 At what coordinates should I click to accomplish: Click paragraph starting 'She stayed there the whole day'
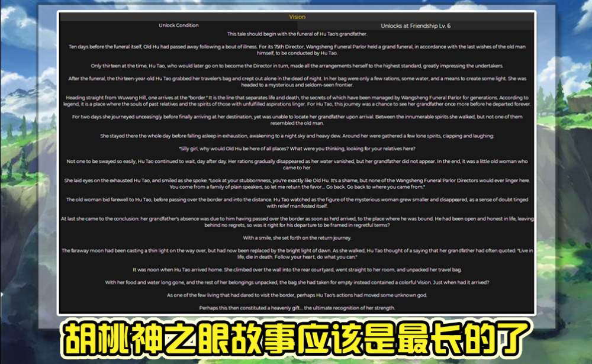[297, 136]
